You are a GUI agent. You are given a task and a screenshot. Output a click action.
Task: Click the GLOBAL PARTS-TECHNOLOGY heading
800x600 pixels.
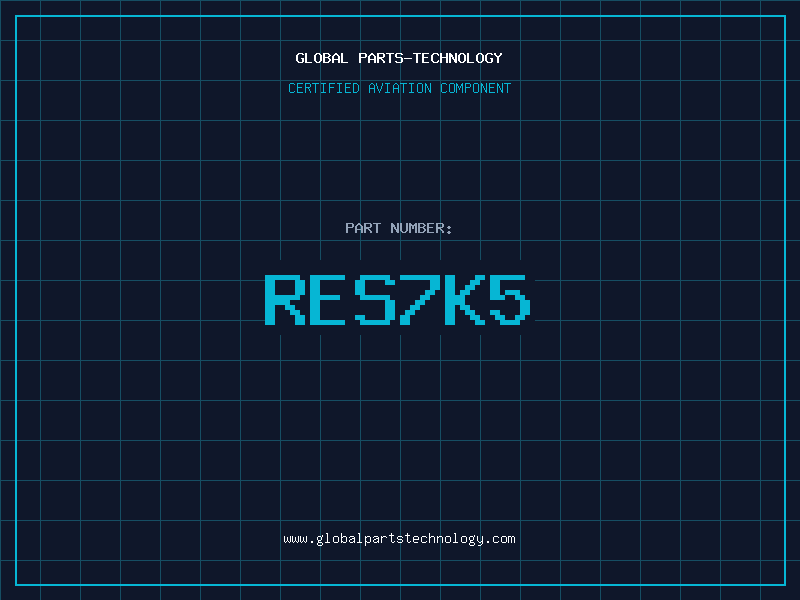(x=399, y=58)
